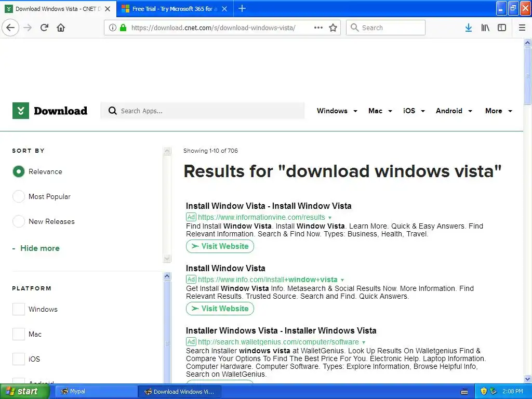Click the sort panel scrollbar down arrow

coord(167,259)
